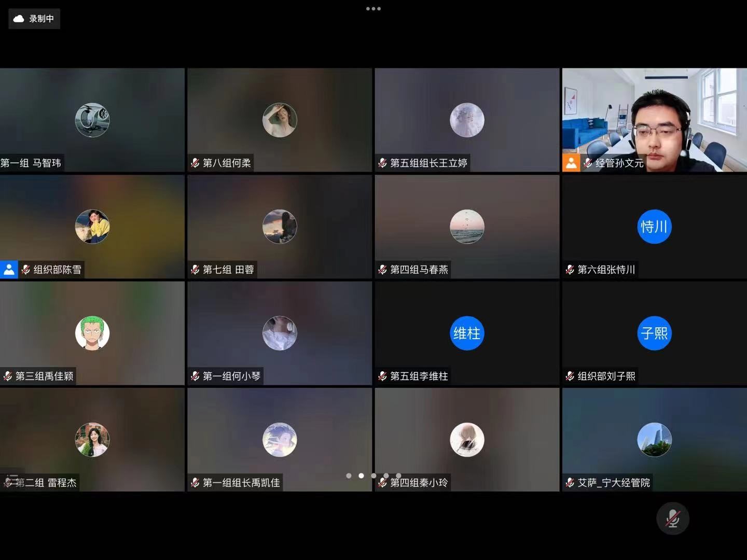Click the muted mic icon beside 第八组何柔

coord(195,163)
